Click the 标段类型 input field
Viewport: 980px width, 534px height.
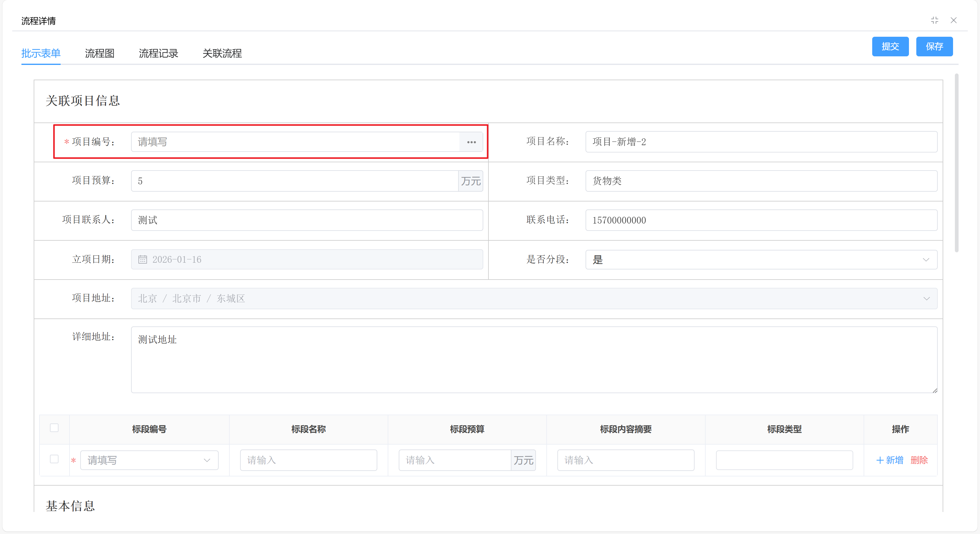click(x=784, y=460)
